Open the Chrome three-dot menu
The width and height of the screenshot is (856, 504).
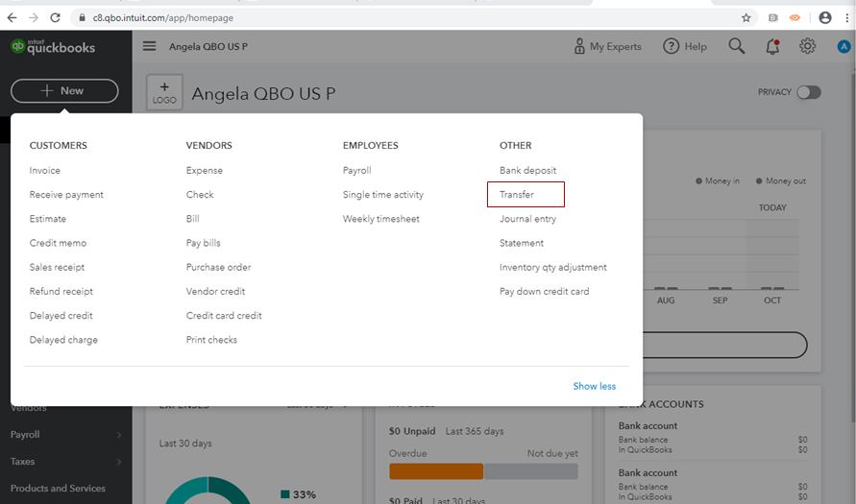[846, 17]
